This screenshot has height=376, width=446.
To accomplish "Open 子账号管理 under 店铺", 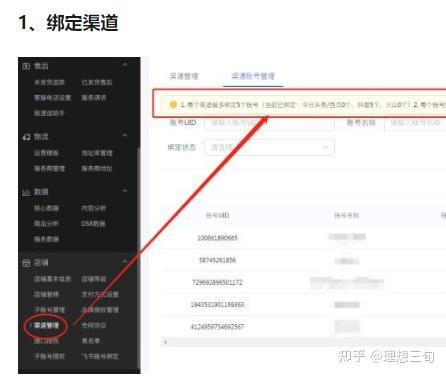I will [49, 310].
